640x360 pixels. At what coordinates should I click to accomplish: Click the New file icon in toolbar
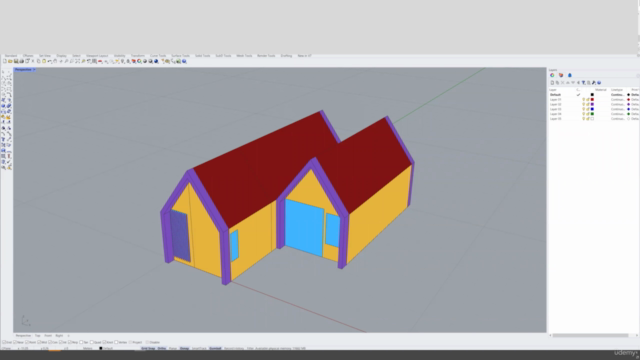click(5, 61)
